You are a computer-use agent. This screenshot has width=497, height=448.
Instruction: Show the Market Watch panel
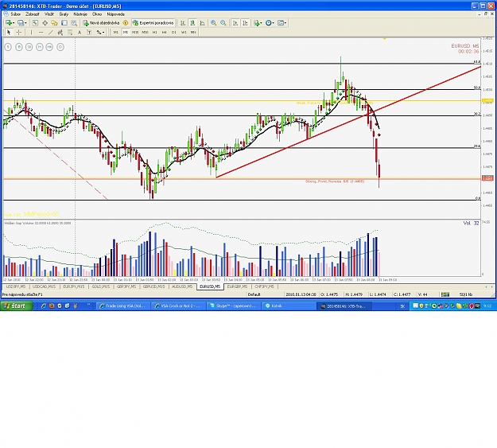[35, 23]
